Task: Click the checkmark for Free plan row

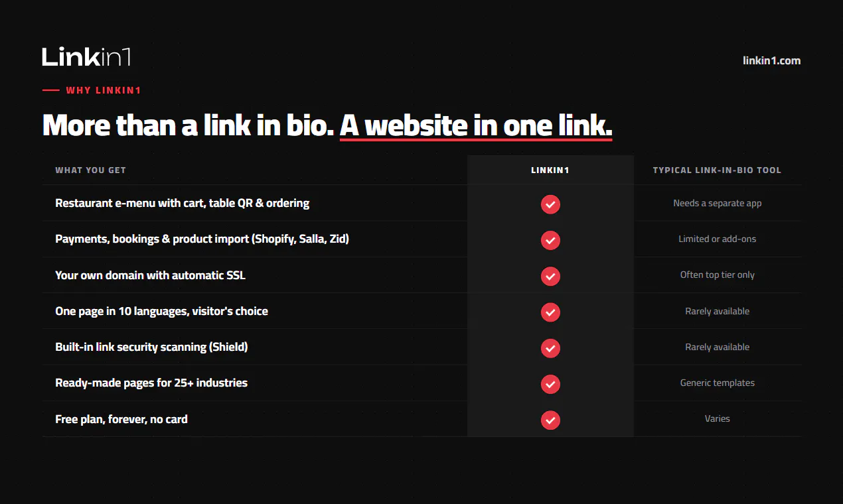Action: pyautogui.click(x=550, y=419)
